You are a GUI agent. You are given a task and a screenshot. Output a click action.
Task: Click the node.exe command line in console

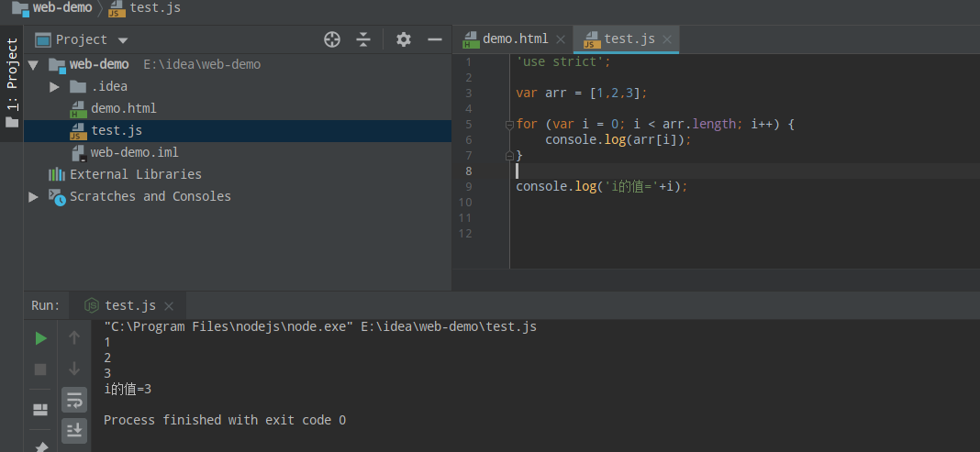coord(320,326)
